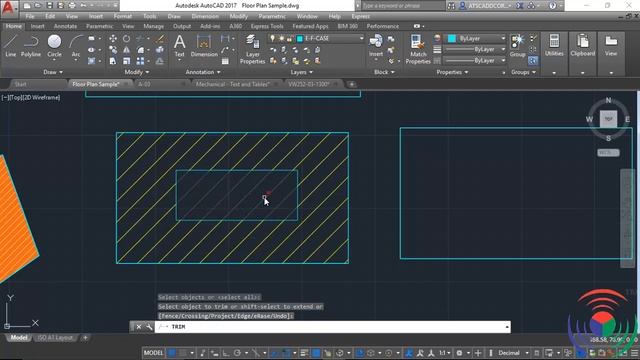
Task: Expand the Modify panel
Action: click(136, 72)
